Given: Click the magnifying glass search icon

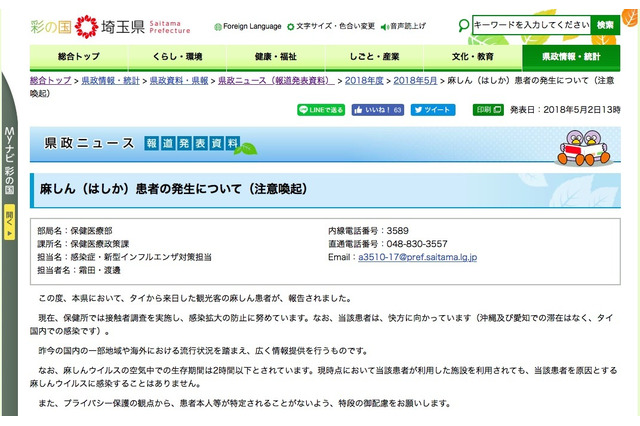Looking at the screenshot, I should [x=463, y=26].
